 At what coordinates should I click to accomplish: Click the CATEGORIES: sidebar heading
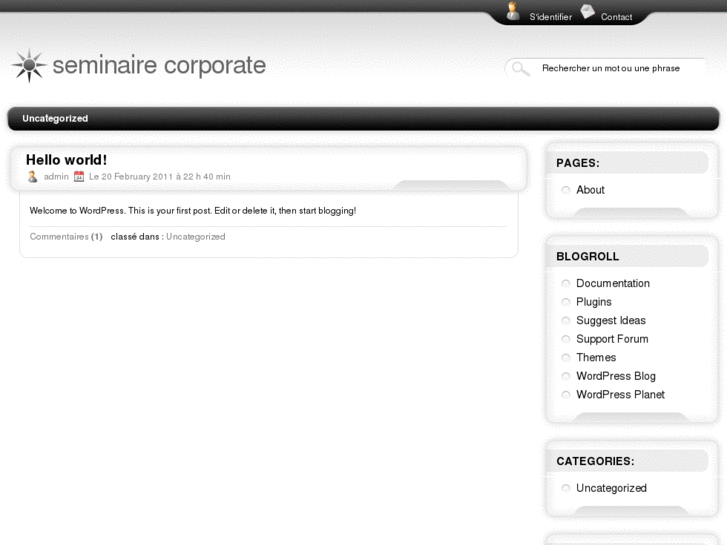pos(595,462)
